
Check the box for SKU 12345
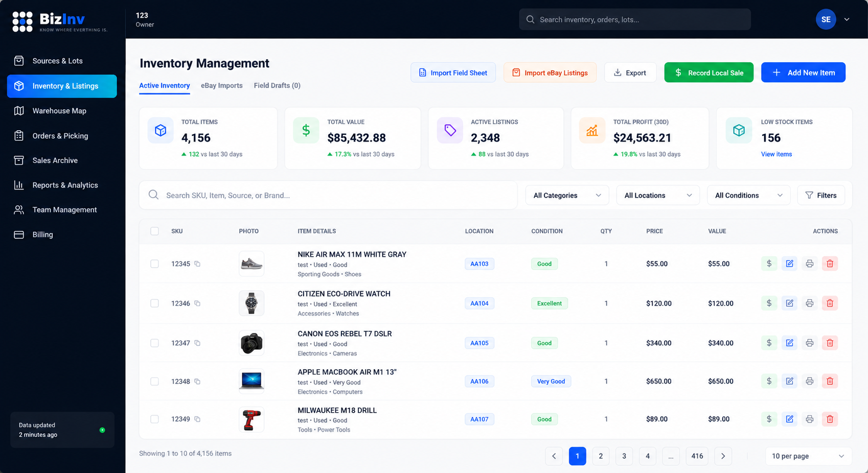coord(154,264)
